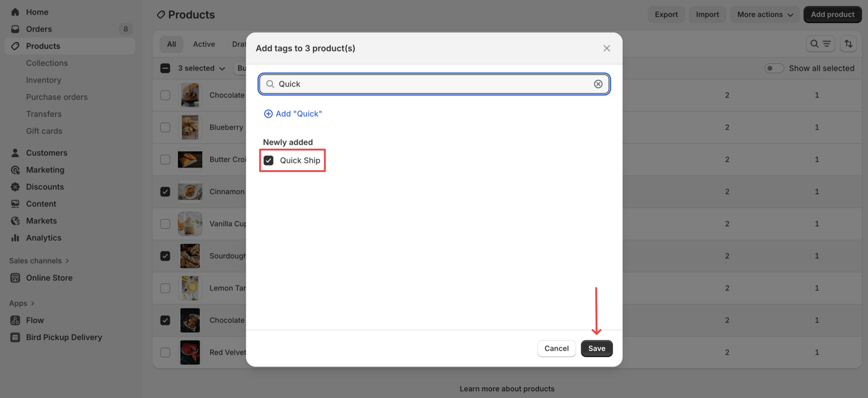Click the Cancel button
The height and width of the screenshot is (398, 868).
point(557,349)
